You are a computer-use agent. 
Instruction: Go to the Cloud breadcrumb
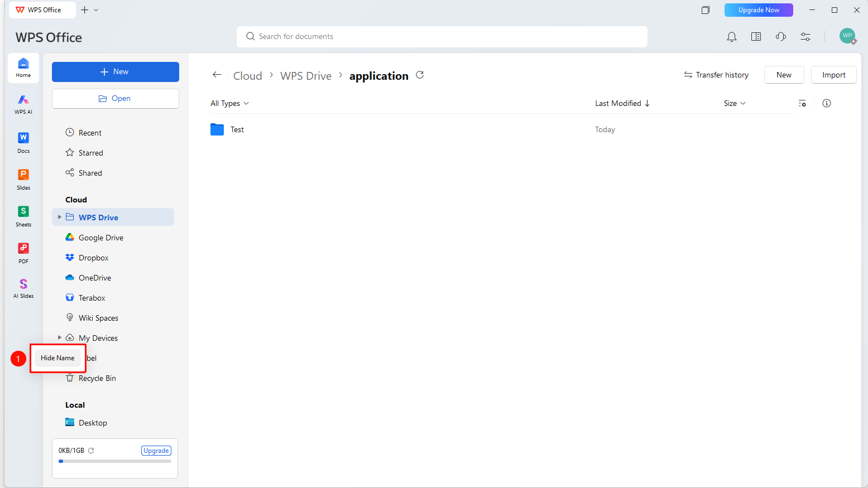(x=247, y=76)
